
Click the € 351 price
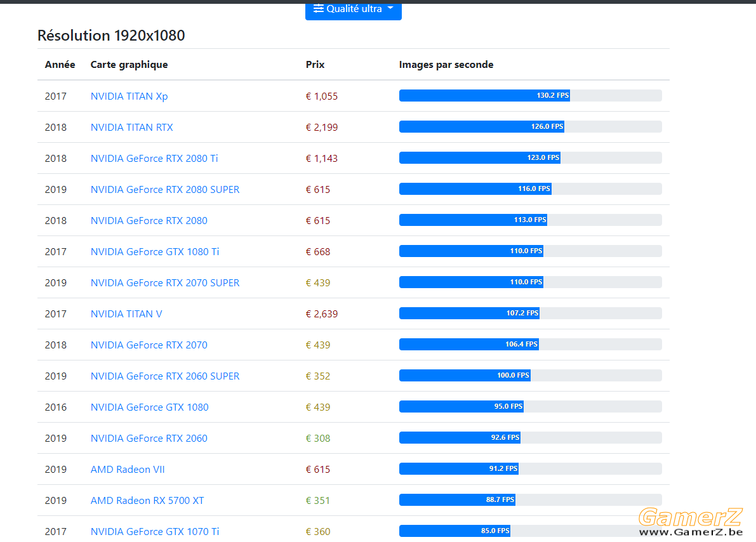point(318,501)
